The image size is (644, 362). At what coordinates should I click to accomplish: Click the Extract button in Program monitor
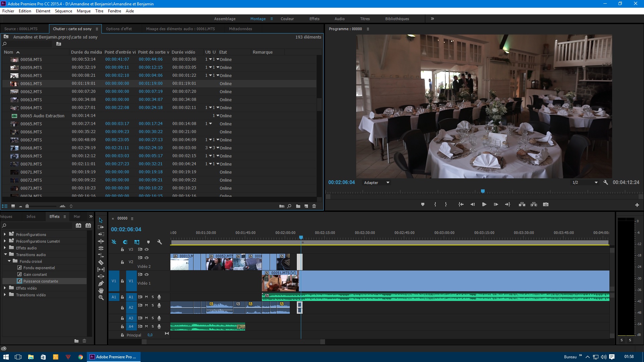click(x=534, y=204)
